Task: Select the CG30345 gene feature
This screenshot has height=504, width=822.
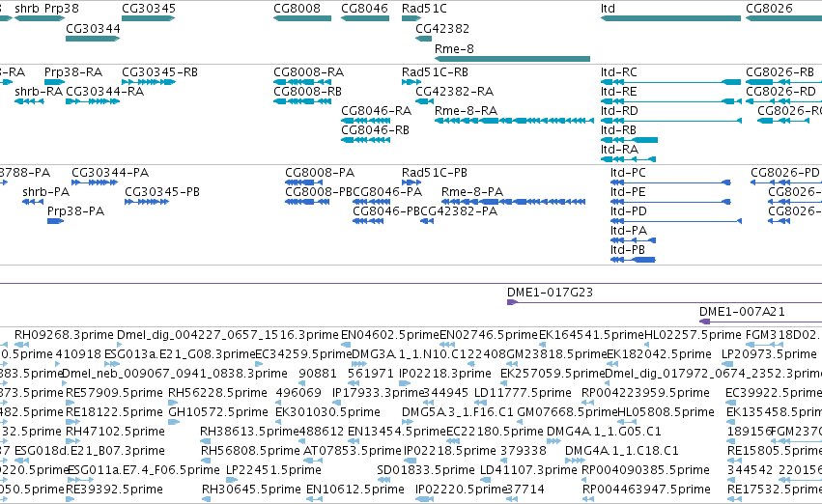Action: click(x=148, y=18)
